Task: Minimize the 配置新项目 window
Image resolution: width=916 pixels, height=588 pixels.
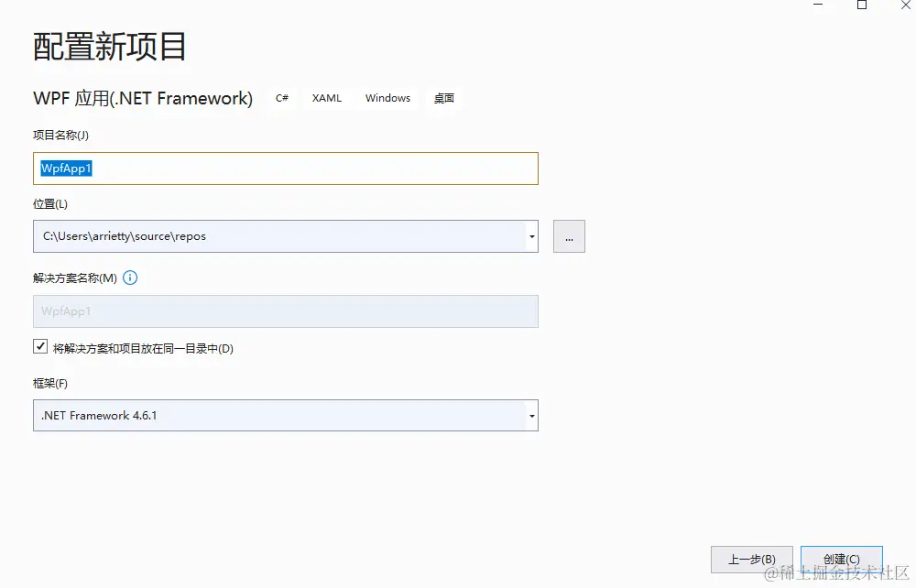Action: 818,5
